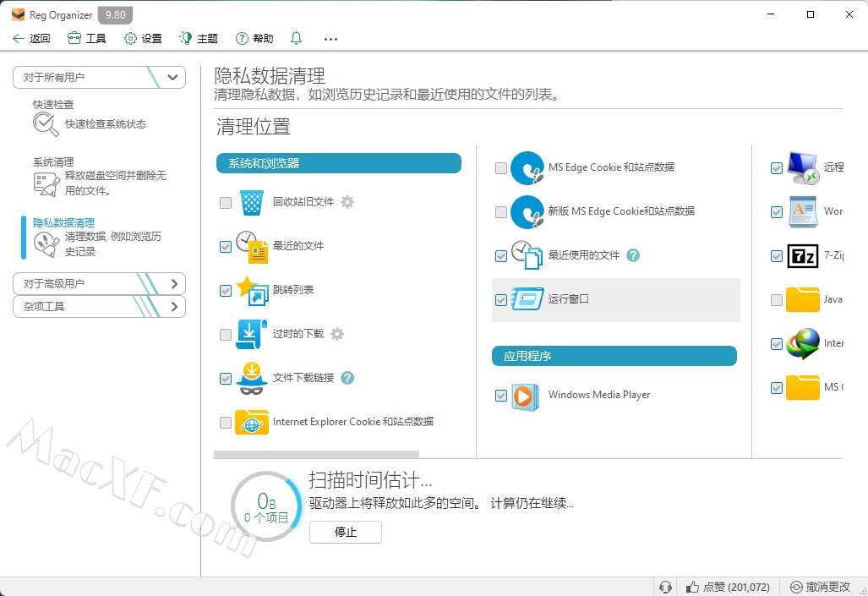Click the Java folder icon
Viewport: 868px width, 596px height.
(803, 299)
